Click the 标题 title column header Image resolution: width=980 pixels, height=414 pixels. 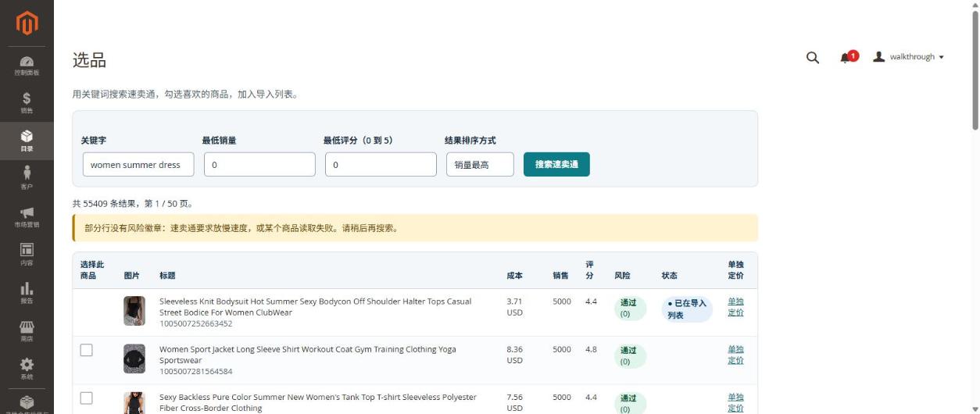167,276
